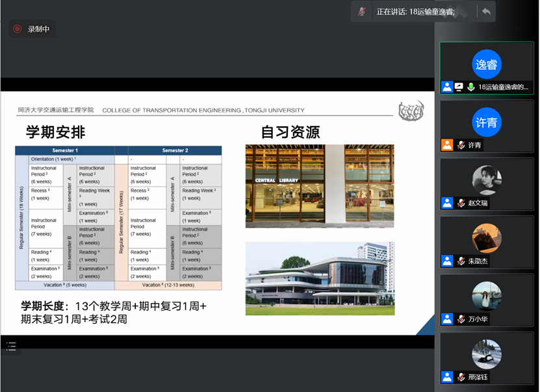The height and width of the screenshot is (392, 540).
Task: Toggle the muted mic icon beside 朱劭杰
Action: 461,261
